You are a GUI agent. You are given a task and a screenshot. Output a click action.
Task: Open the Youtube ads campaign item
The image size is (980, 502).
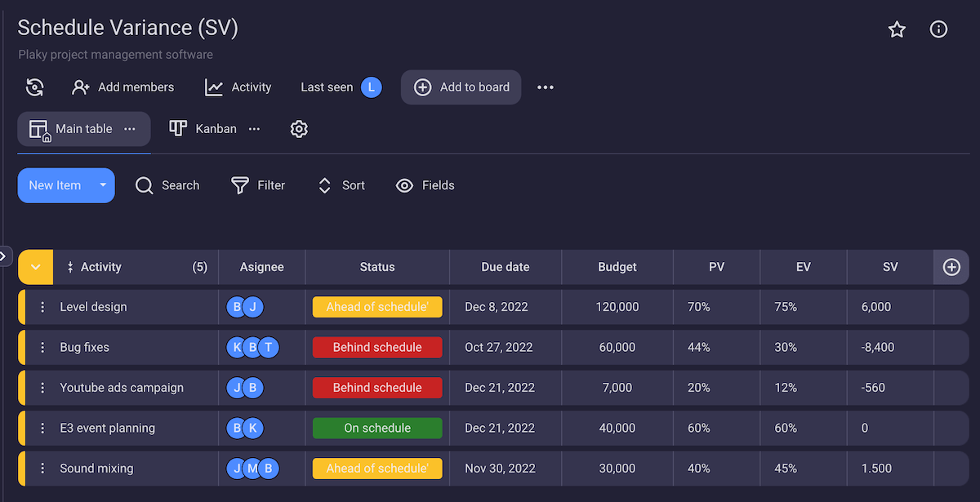pos(122,388)
